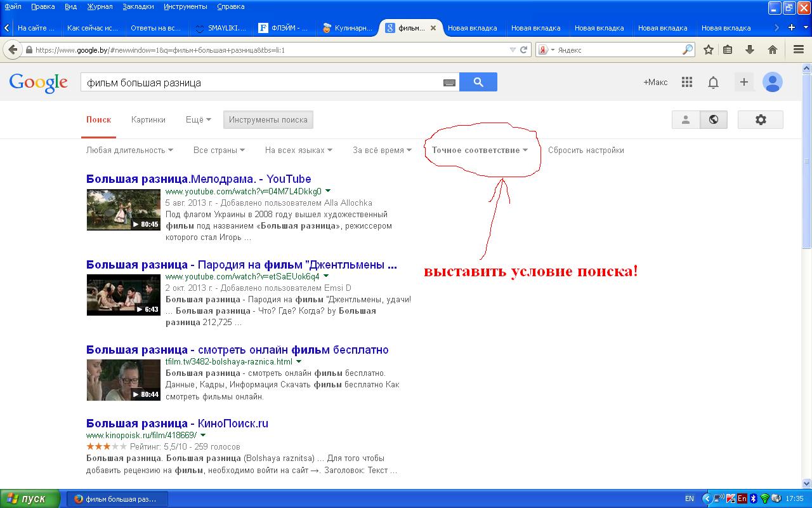Click the magnifier in the Яндекс search box
The width and height of the screenshot is (812, 508).
pyautogui.click(x=688, y=50)
